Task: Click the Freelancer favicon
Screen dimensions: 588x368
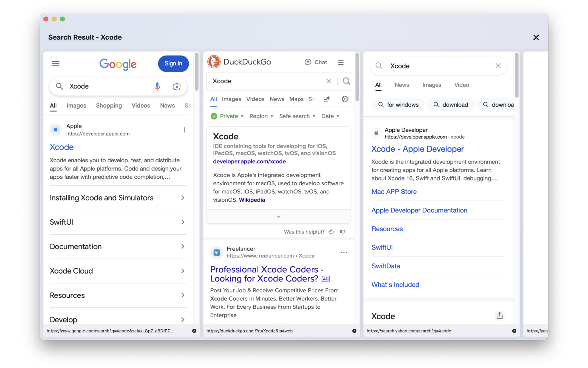Action: 217,252
